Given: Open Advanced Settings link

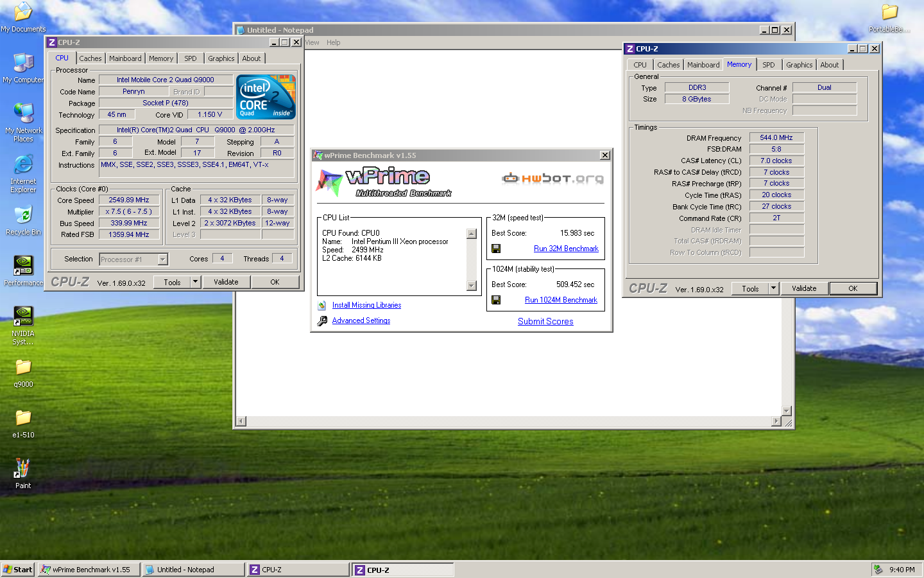Looking at the screenshot, I should pyautogui.click(x=361, y=320).
